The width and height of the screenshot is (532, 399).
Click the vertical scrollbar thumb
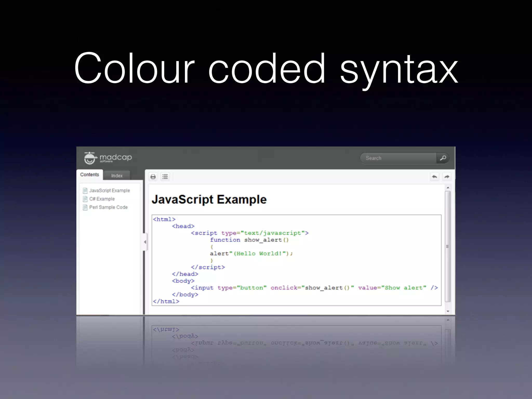coord(448,247)
